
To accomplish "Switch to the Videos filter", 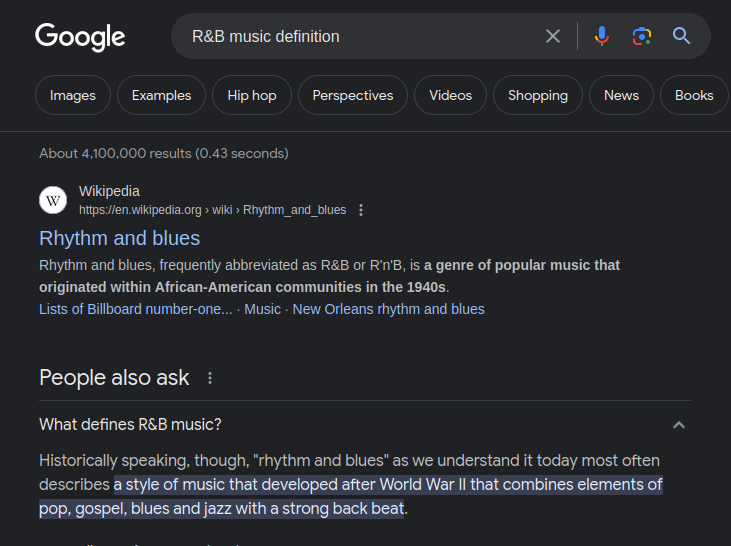I will pyautogui.click(x=450, y=95).
